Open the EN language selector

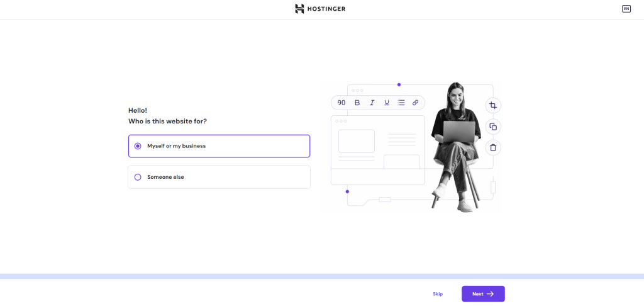coord(626,9)
